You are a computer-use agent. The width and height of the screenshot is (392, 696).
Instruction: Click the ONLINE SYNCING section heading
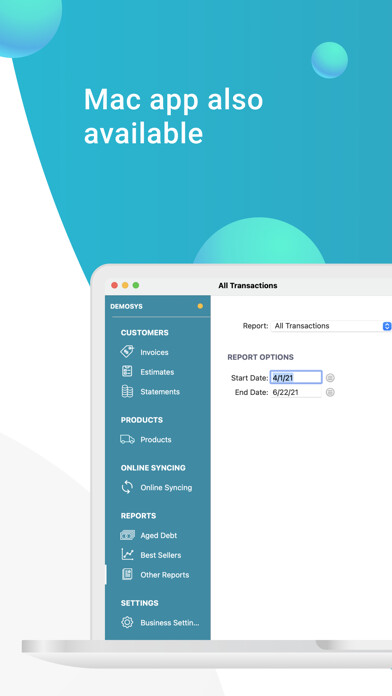point(153,468)
